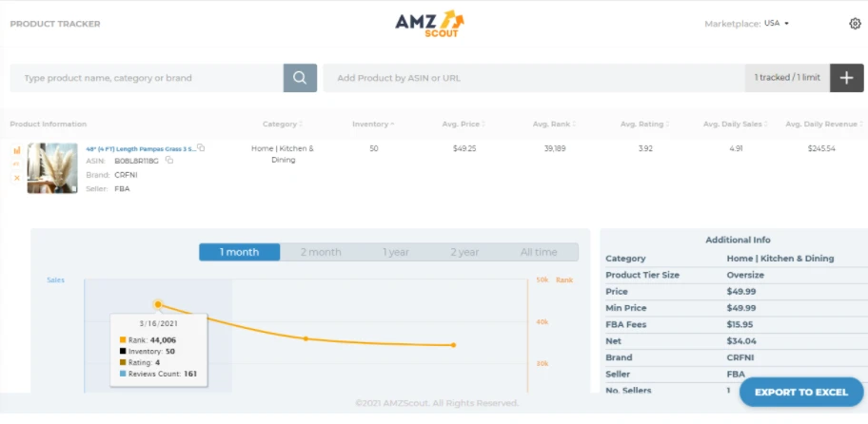The width and height of the screenshot is (868, 424).
Task: Click the last data point on rank line
Action: [x=453, y=345]
